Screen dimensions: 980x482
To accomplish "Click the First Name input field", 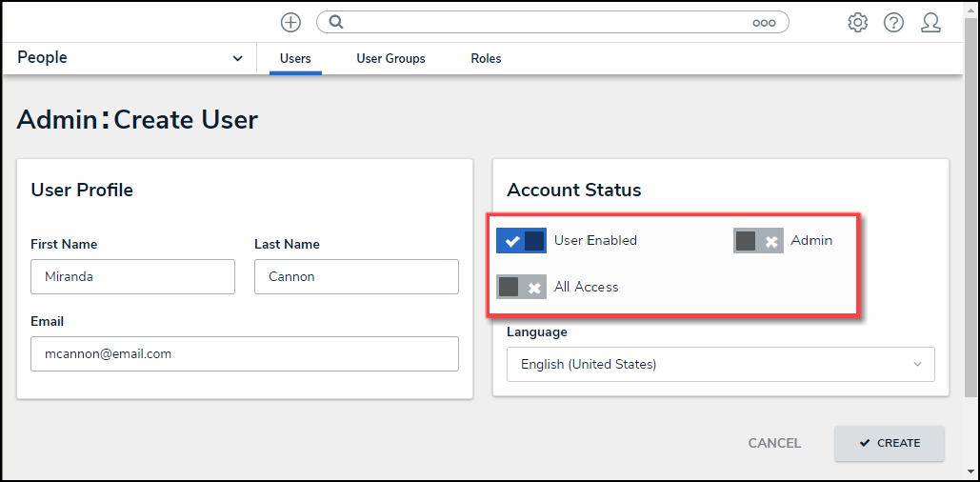I will [132, 276].
